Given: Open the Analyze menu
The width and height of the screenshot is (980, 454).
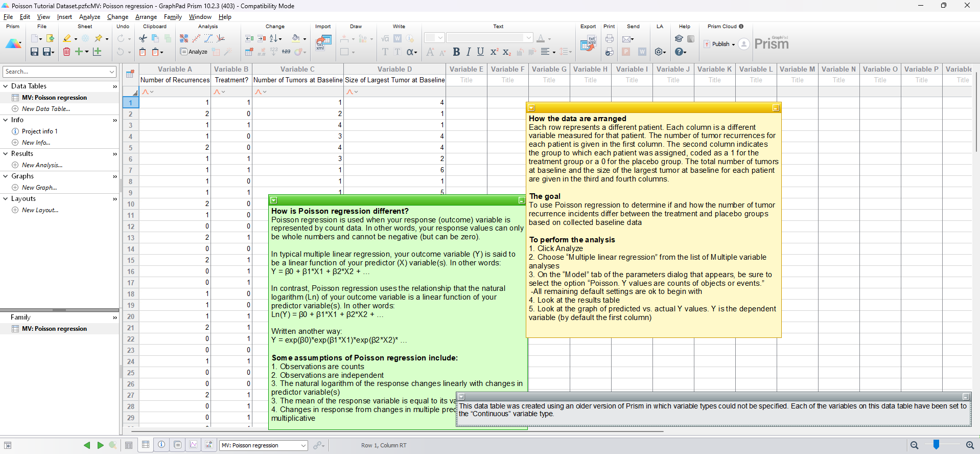Looking at the screenshot, I should coord(89,17).
